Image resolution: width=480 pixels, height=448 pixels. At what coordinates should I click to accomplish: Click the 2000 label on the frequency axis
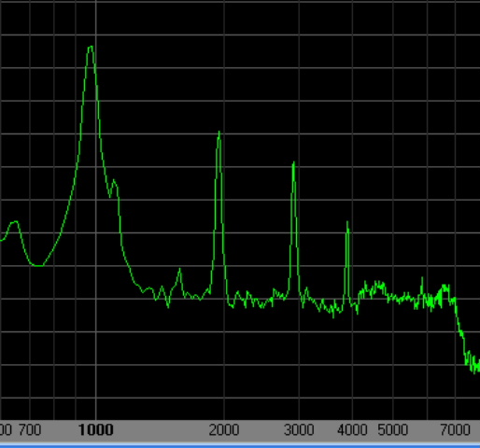point(224,430)
